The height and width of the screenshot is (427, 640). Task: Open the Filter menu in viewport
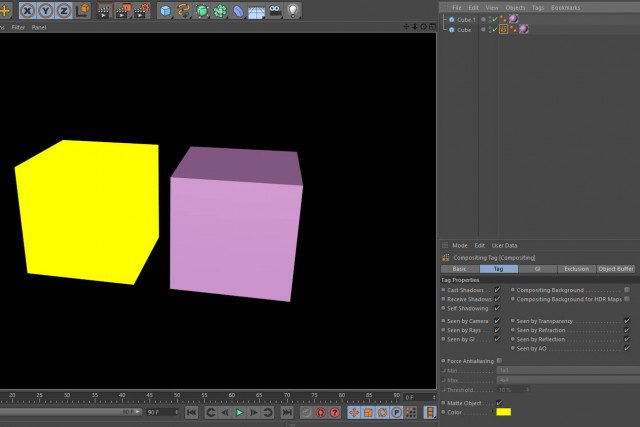[18, 27]
